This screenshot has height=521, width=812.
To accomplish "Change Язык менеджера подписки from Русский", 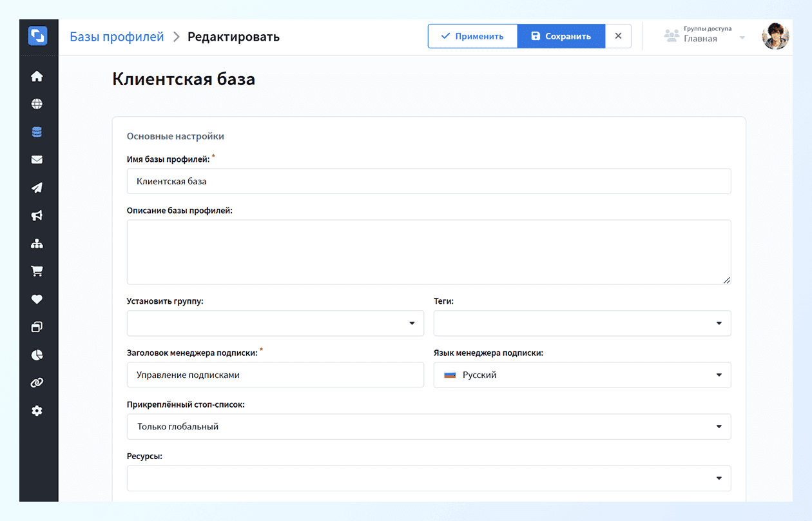I will coord(582,375).
